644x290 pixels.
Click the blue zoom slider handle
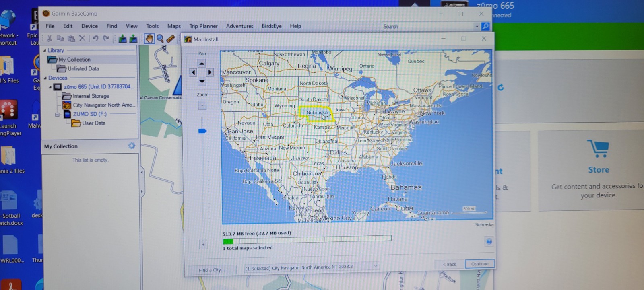(202, 131)
